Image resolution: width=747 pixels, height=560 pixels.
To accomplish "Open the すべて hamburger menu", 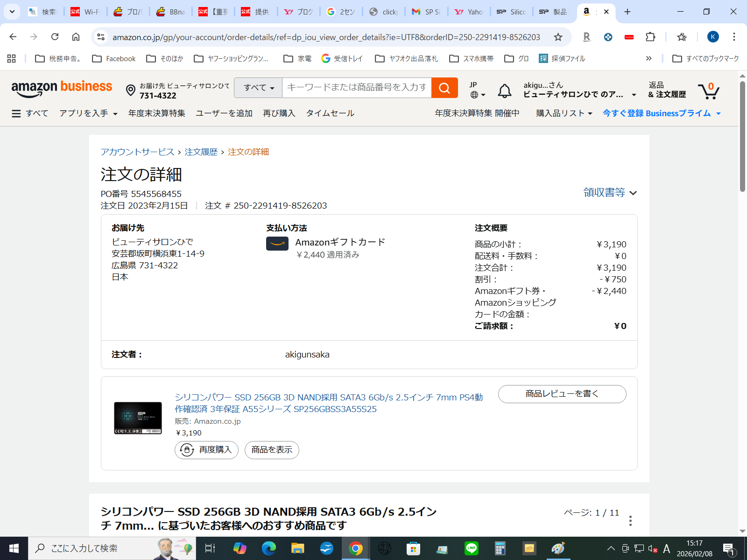I will click(30, 113).
